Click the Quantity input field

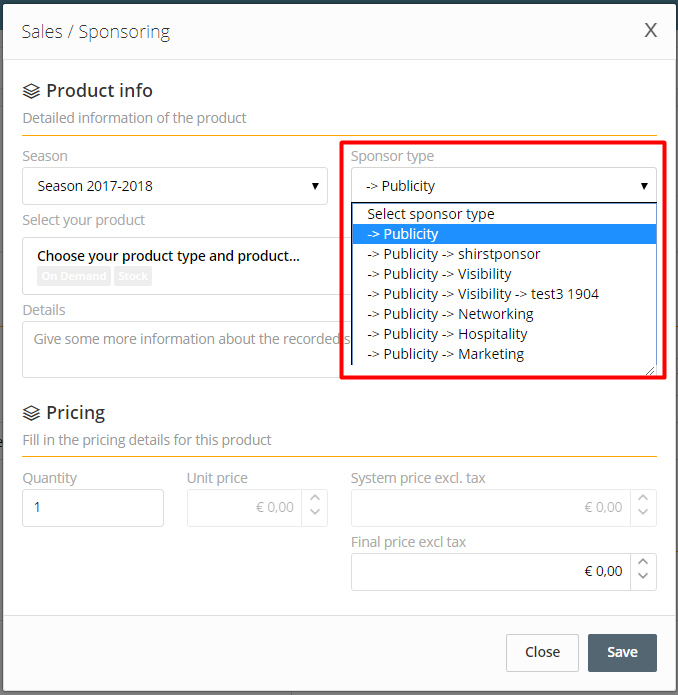(93, 508)
